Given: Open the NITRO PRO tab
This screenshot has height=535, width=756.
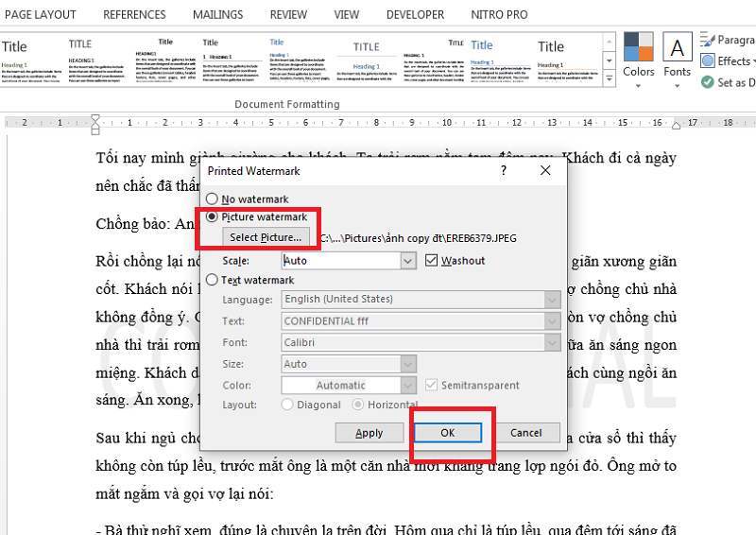Looking at the screenshot, I should 499,15.
